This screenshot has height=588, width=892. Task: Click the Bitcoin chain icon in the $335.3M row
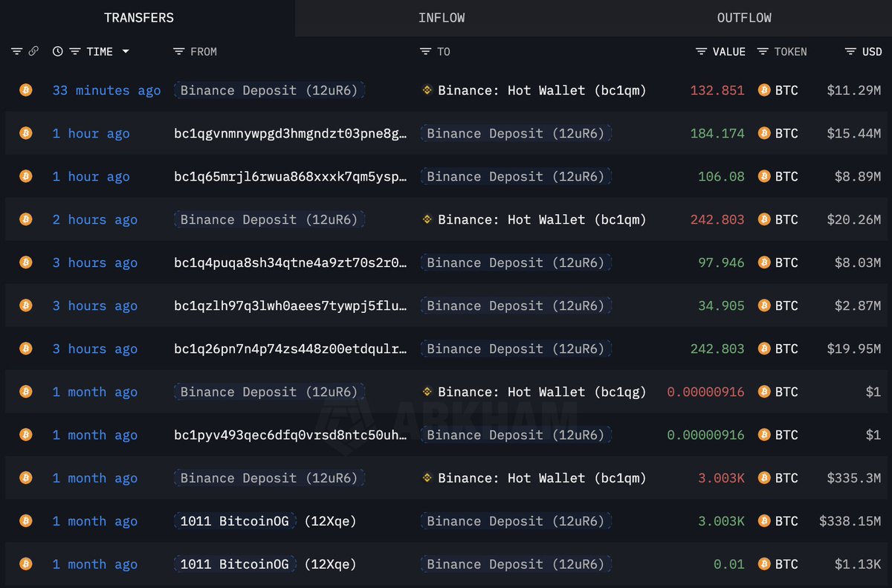coord(26,478)
